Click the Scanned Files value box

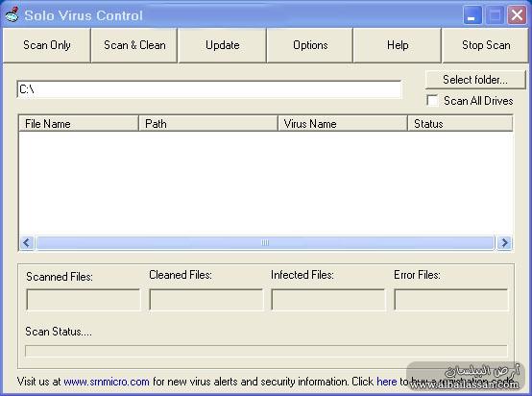click(84, 300)
